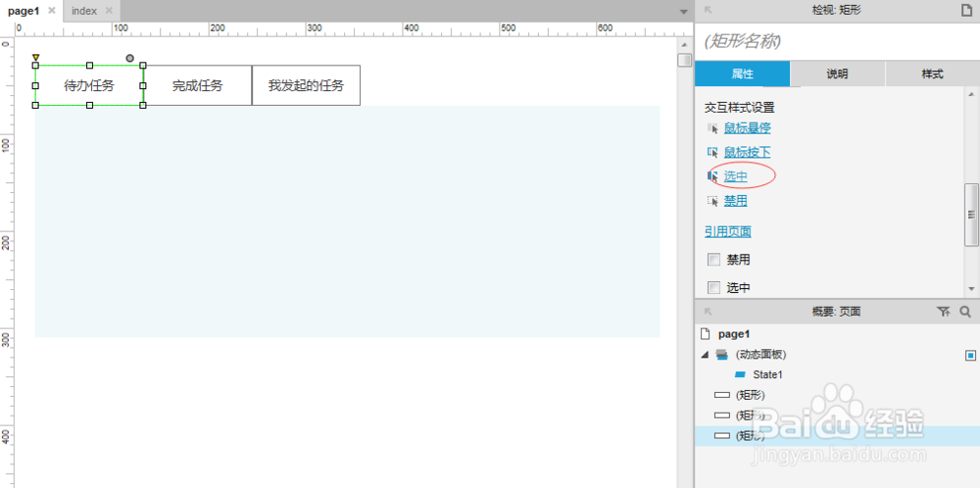
Task: Click the inspector scrollbar down arrow
Action: point(971,289)
